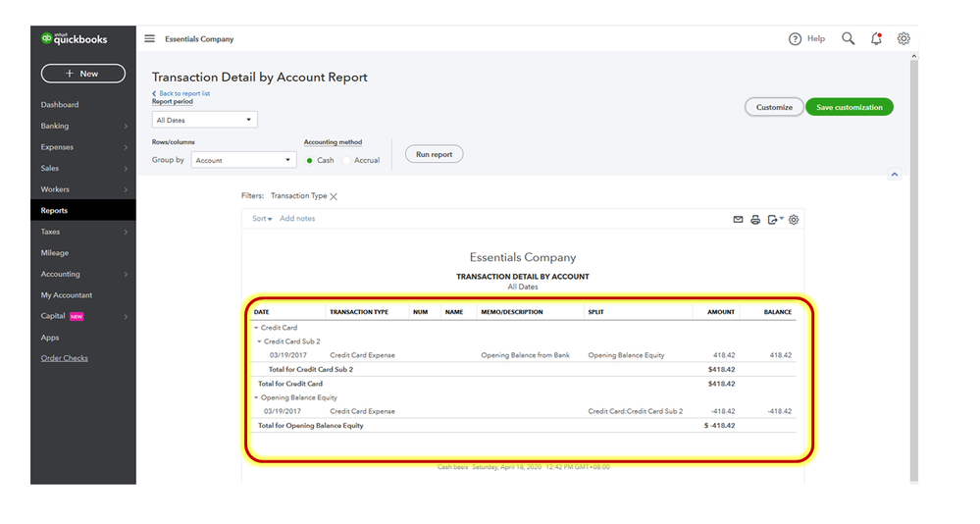The height and width of the screenshot is (524, 980).
Task: Collapse the Opening Balance Equity group
Action: point(256,397)
